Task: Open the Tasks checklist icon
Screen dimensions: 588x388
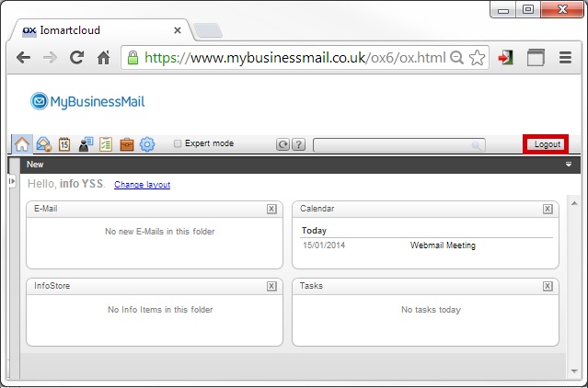Action: [106, 144]
